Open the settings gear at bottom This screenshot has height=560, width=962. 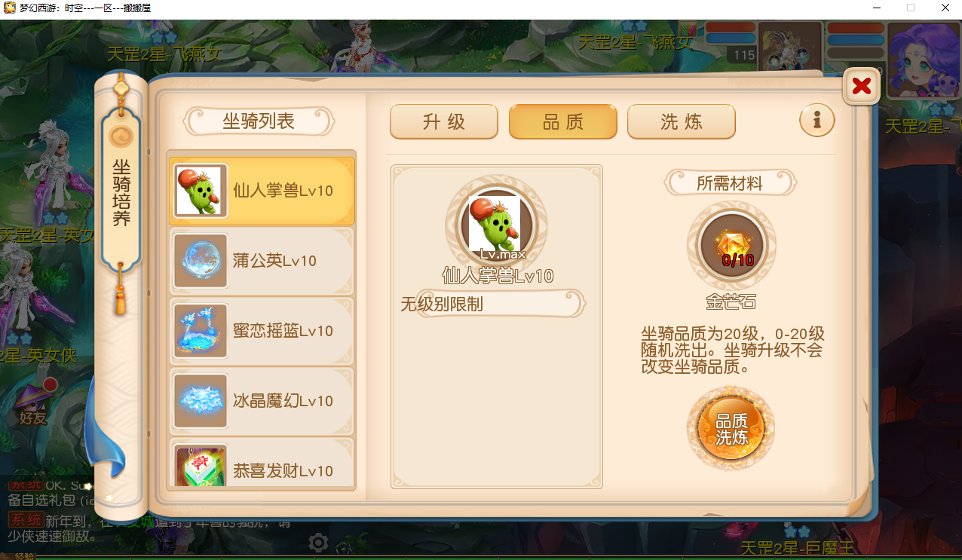point(318,543)
